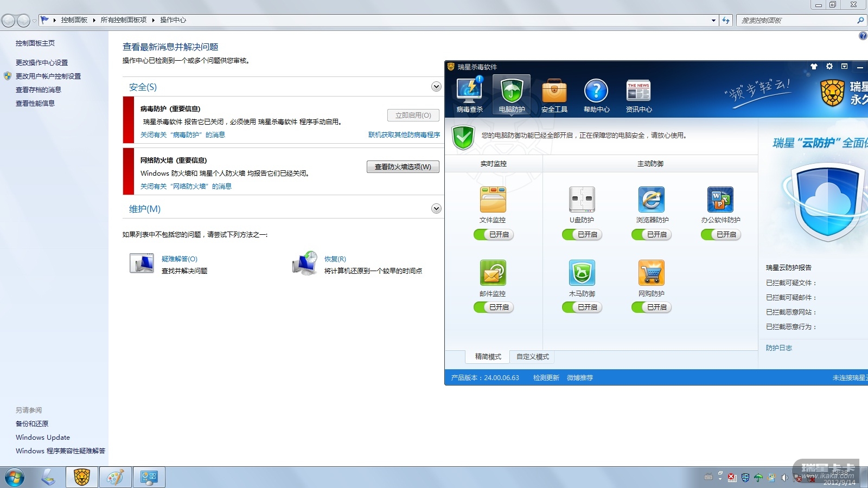Viewport: 868px width, 488px height.
Task: Open 查看性能信息 in sidebar
Action: [x=35, y=104]
